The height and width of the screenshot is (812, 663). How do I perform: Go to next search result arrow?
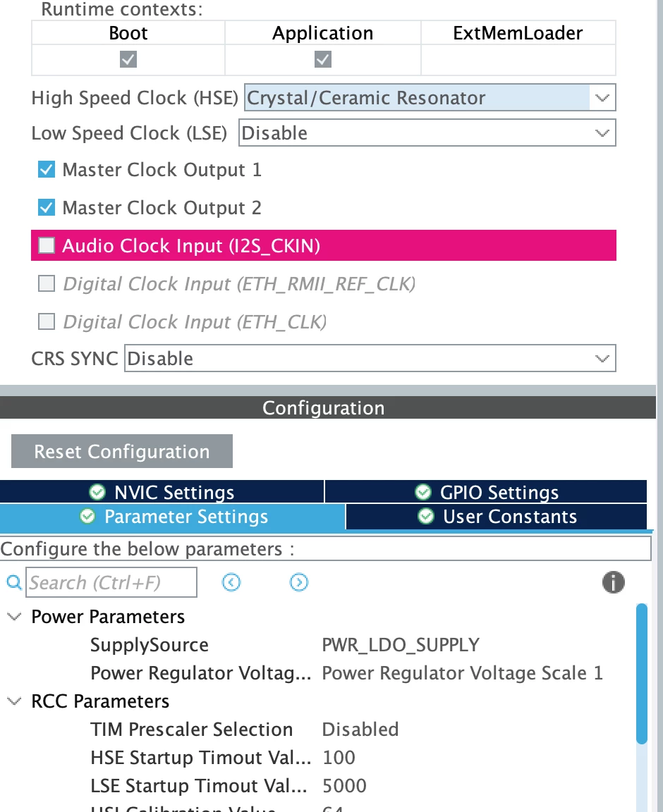(298, 583)
